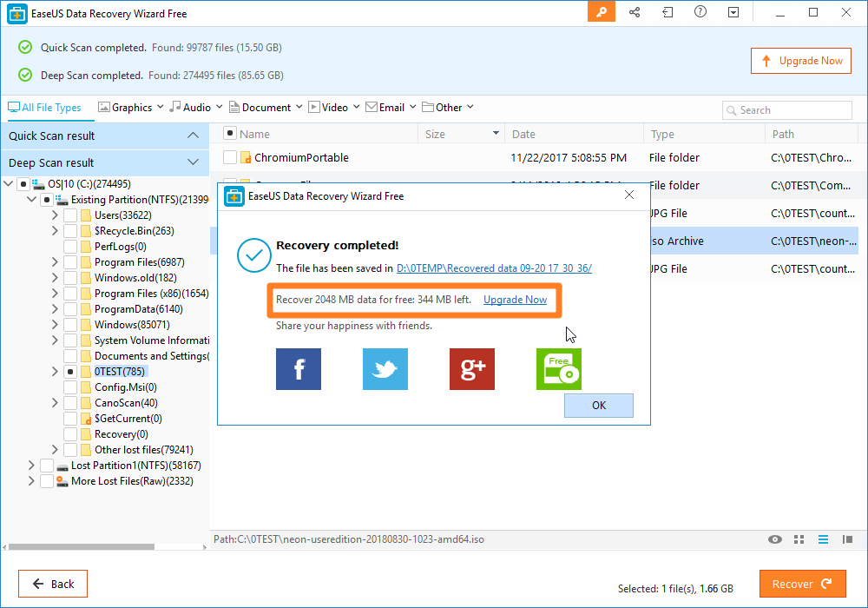Check the ChromiumPortable row checkbox

(x=230, y=157)
